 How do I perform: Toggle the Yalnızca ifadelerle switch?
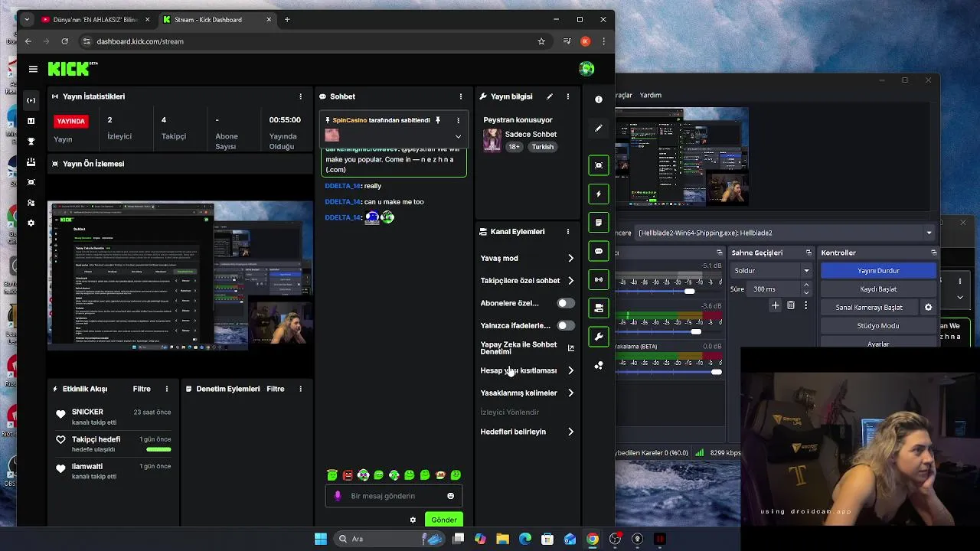pos(565,325)
